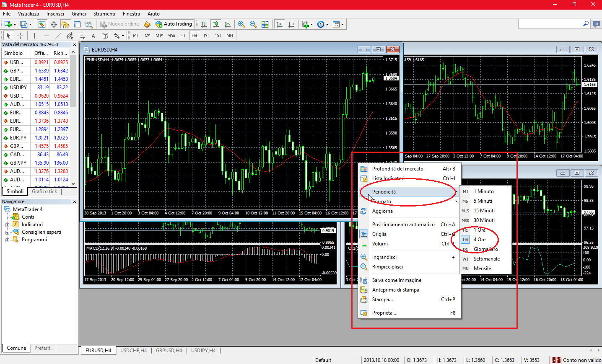
Task: Switch to line chart display
Action: (x=228, y=24)
